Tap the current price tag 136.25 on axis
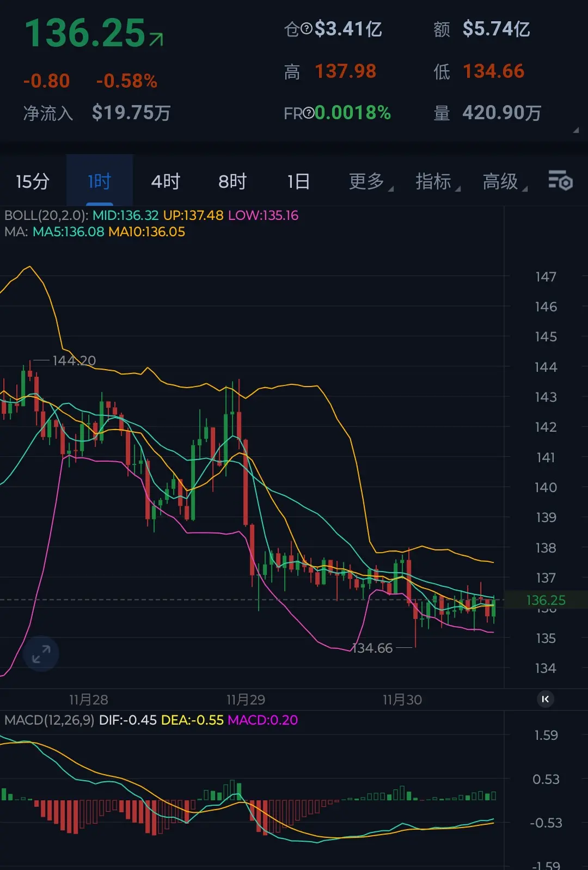The image size is (588, 870). pyautogui.click(x=546, y=600)
